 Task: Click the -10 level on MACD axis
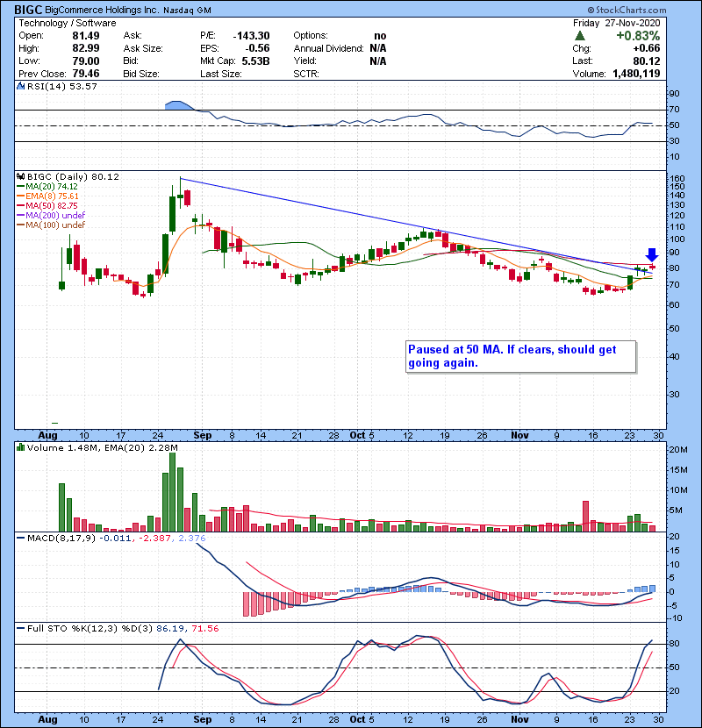675,618
